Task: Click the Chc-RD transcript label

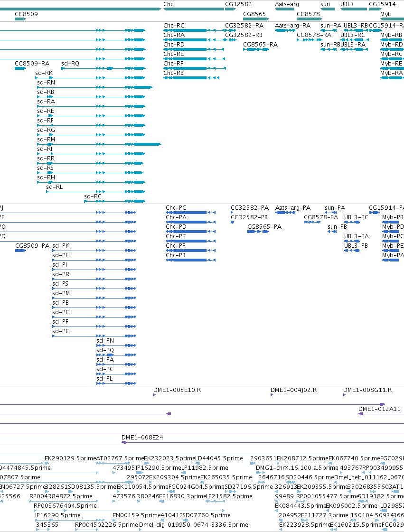Action: pos(174,45)
